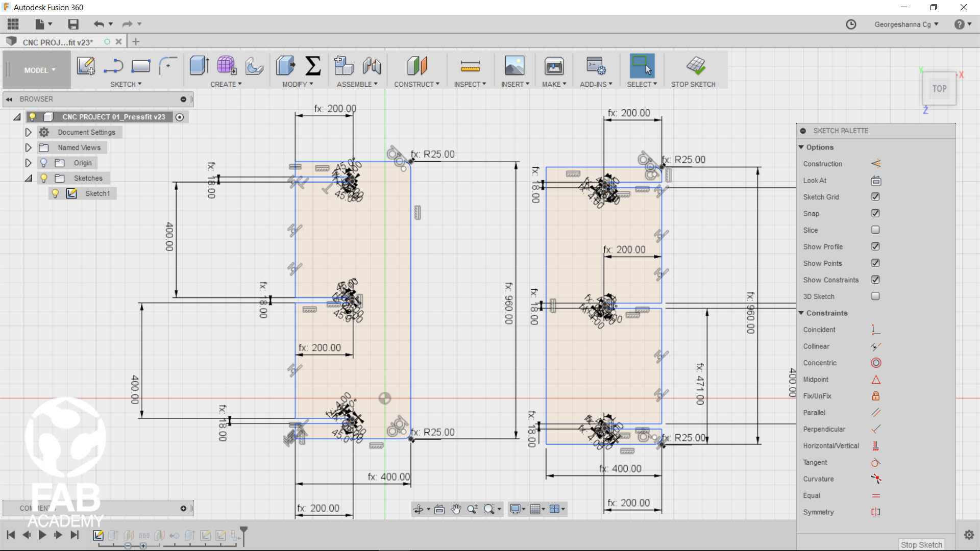Open the INSPECT menu
This screenshot has width=980, height=551.
[470, 84]
